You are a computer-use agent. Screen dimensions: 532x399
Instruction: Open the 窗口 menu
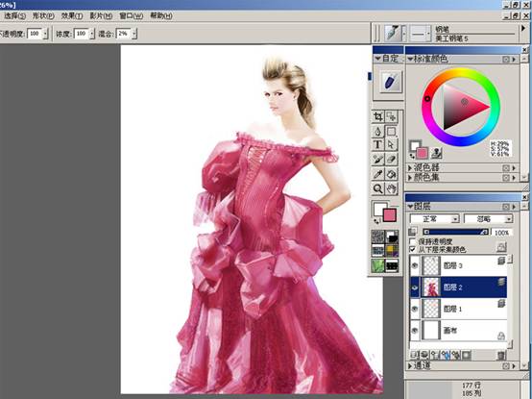pyautogui.click(x=131, y=15)
